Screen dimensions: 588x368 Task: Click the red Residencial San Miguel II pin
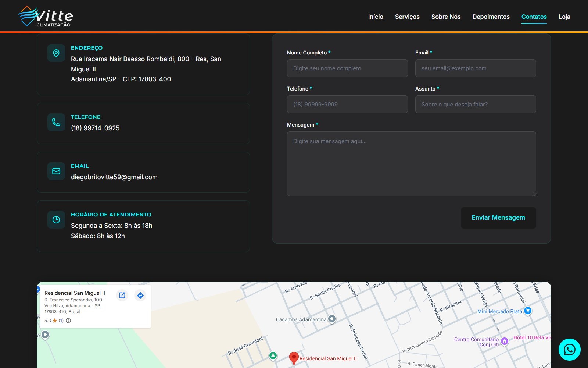coord(294,358)
